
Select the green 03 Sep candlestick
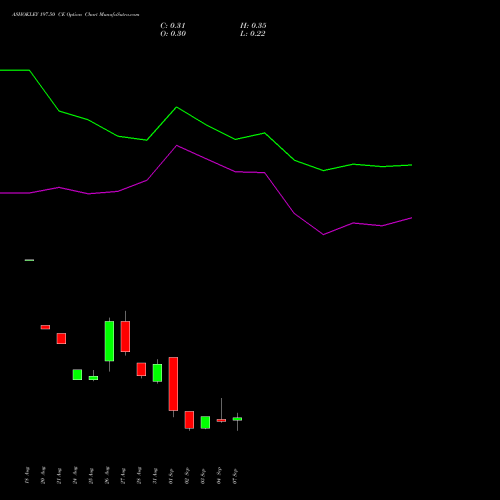coord(205,422)
